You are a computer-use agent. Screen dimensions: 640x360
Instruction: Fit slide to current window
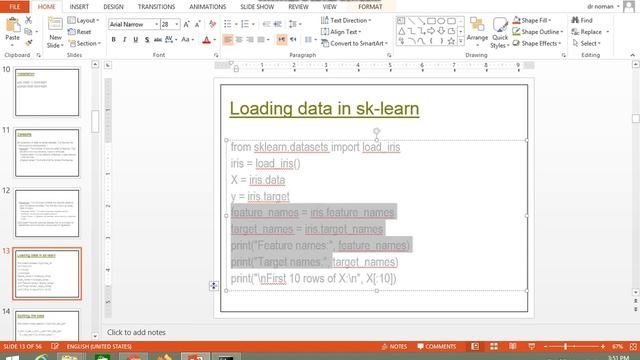(633, 347)
